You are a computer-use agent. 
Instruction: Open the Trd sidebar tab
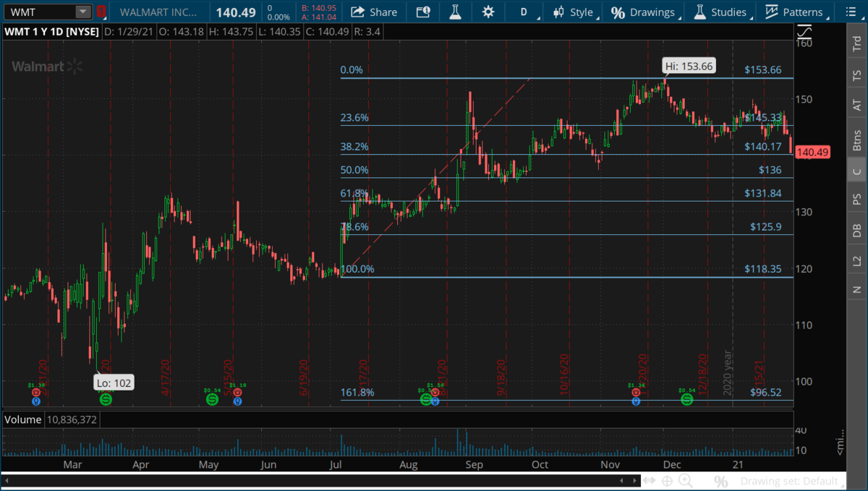tap(857, 44)
